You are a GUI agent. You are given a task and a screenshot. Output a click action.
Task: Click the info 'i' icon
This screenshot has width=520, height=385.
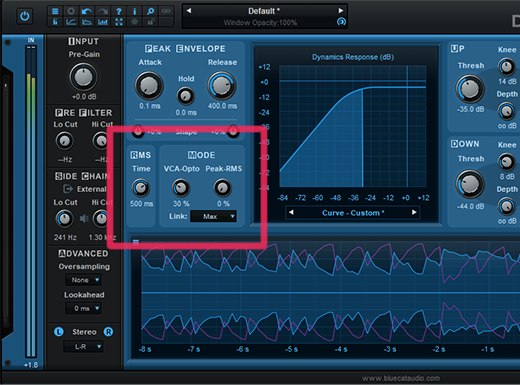point(135,11)
